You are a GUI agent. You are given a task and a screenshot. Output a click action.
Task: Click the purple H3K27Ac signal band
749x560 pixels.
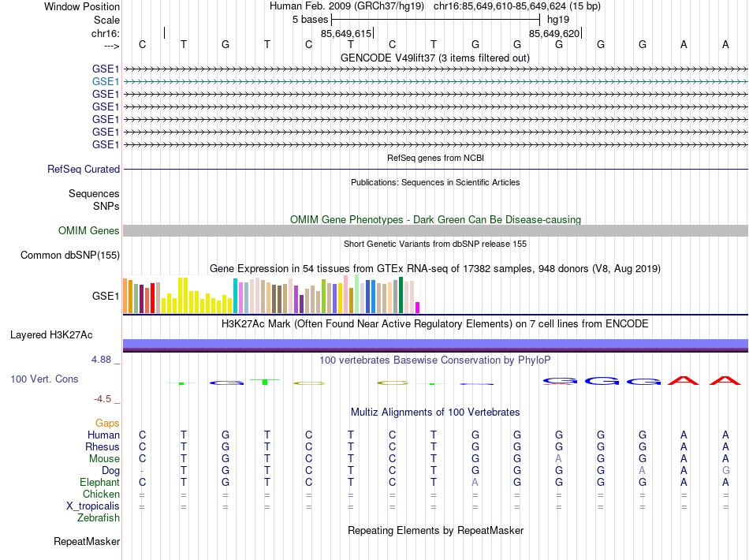435,345
